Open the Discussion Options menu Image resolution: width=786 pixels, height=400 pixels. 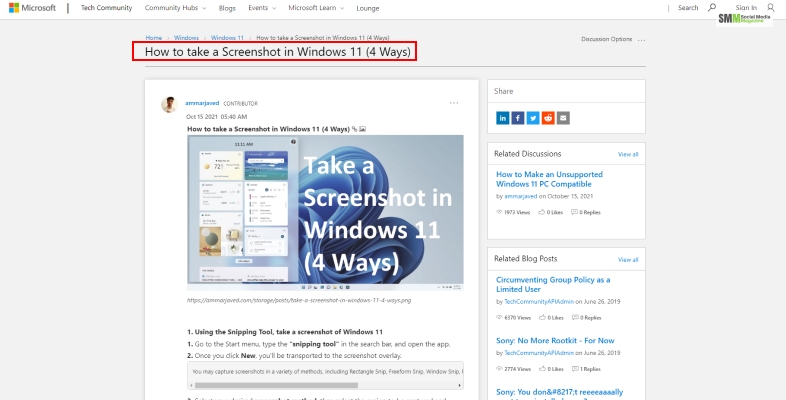607,39
